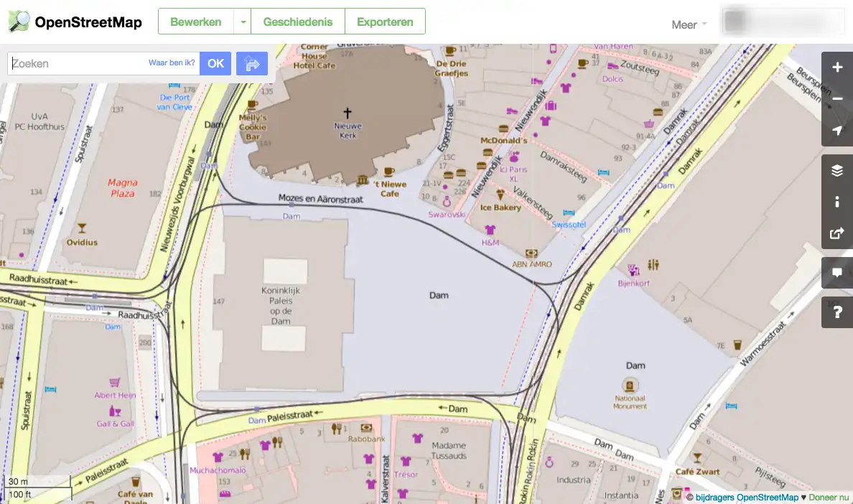Show my location on map
853x504 pixels.
[x=837, y=131]
